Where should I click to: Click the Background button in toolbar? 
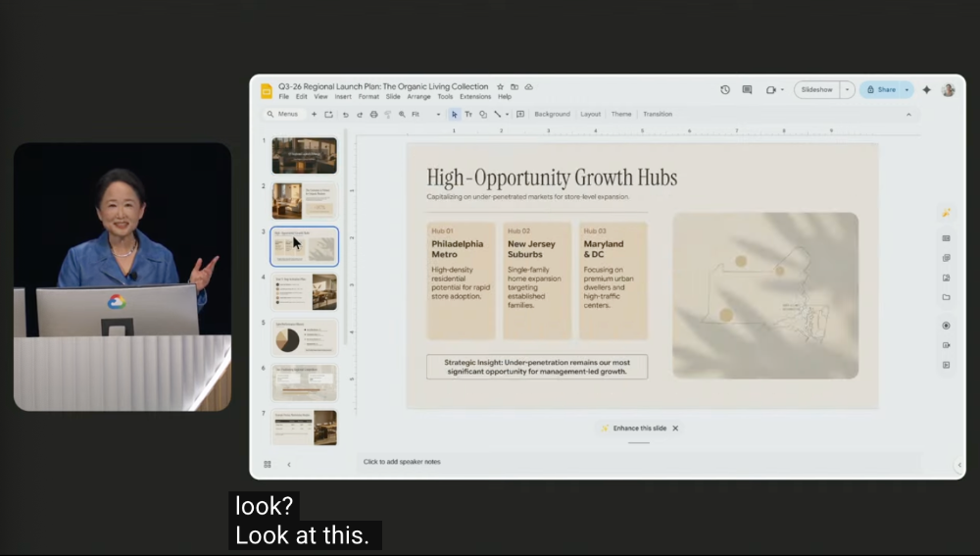point(552,115)
